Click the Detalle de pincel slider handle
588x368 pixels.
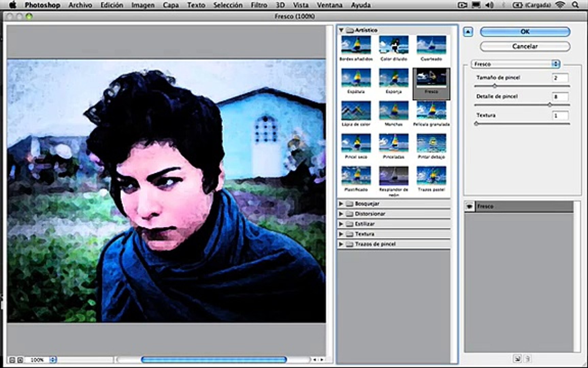coord(550,105)
